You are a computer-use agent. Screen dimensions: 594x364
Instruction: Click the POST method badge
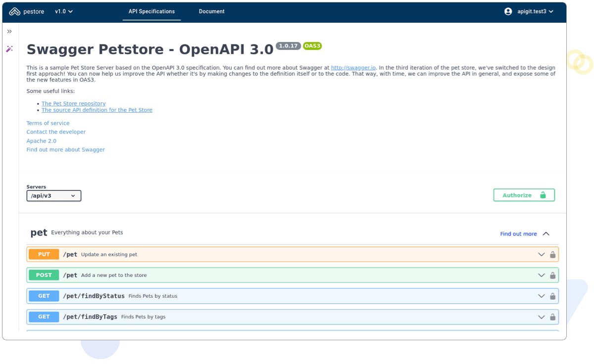pyautogui.click(x=44, y=275)
